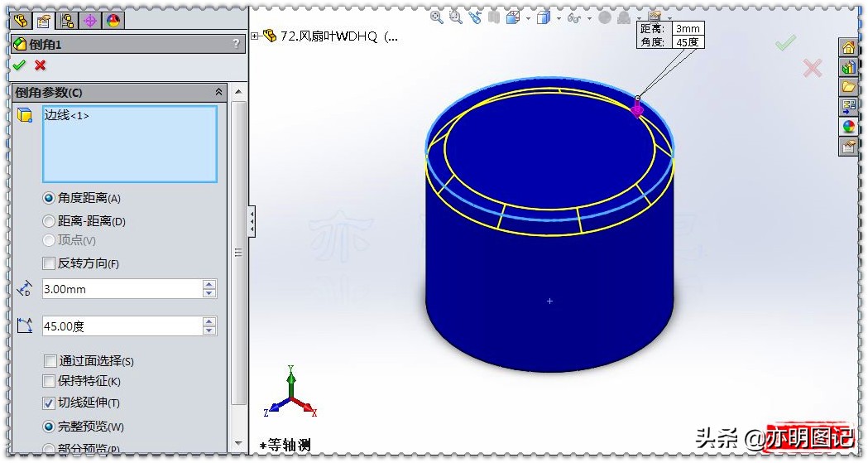Click the View Settings icon
This screenshot has width=868, height=463.
(655, 16)
